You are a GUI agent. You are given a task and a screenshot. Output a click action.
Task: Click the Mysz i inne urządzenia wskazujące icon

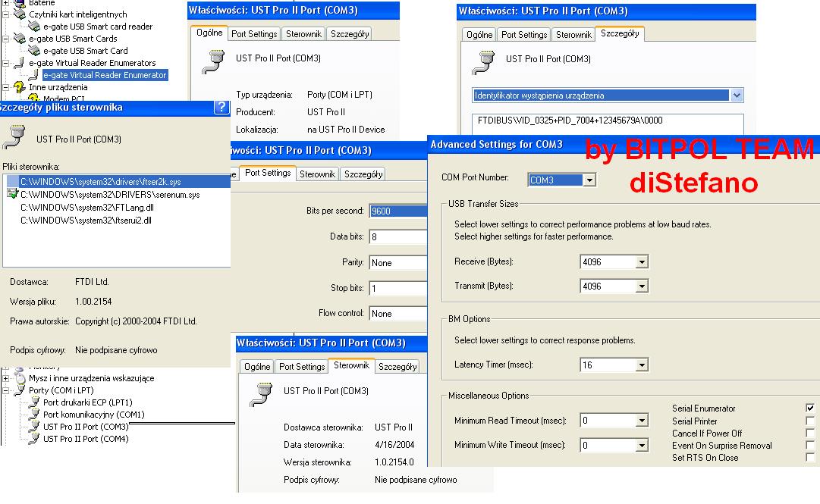(20, 377)
